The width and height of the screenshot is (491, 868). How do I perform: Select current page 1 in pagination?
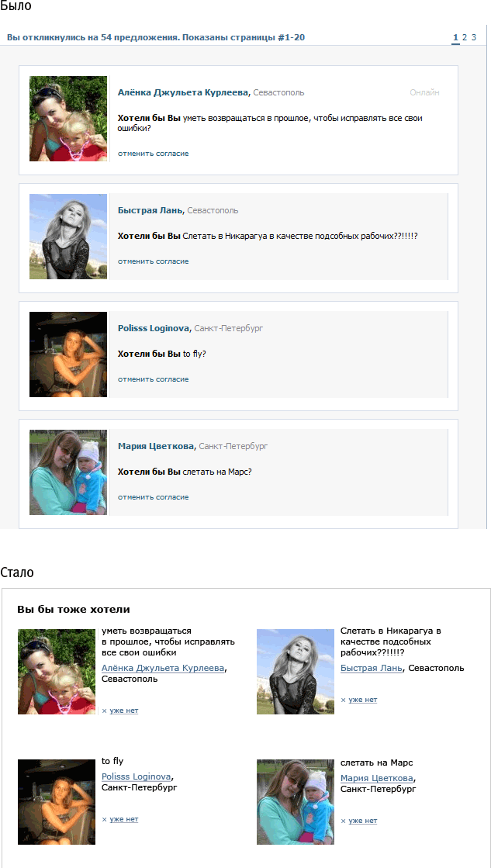[455, 38]
